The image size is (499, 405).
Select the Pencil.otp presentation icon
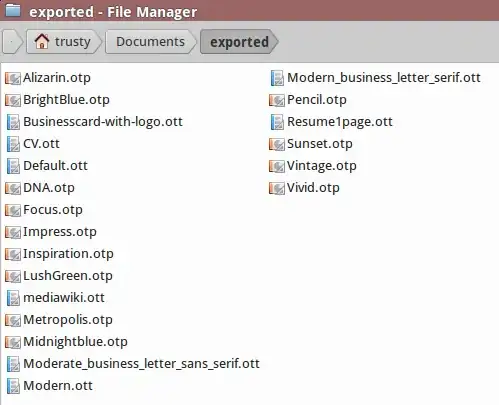tap(277, 100)
